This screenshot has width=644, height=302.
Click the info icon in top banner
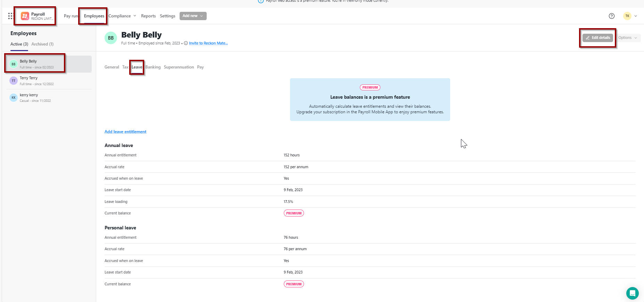261,1
